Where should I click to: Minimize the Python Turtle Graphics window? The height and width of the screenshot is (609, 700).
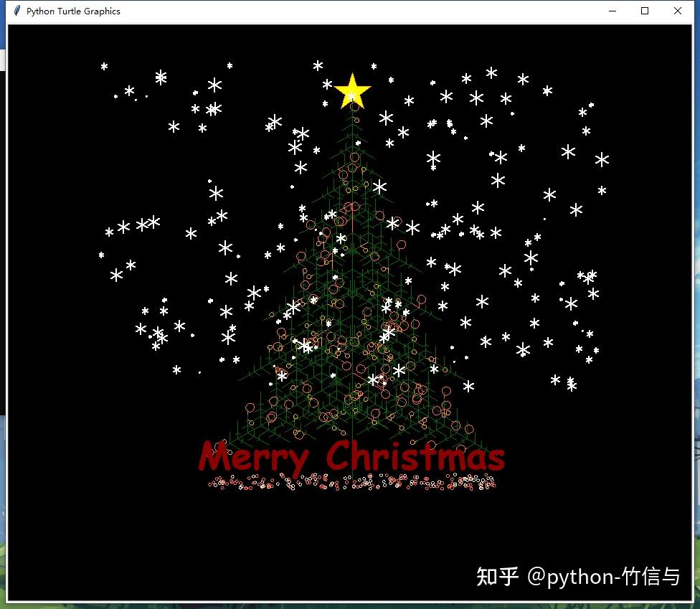point(612,11)
